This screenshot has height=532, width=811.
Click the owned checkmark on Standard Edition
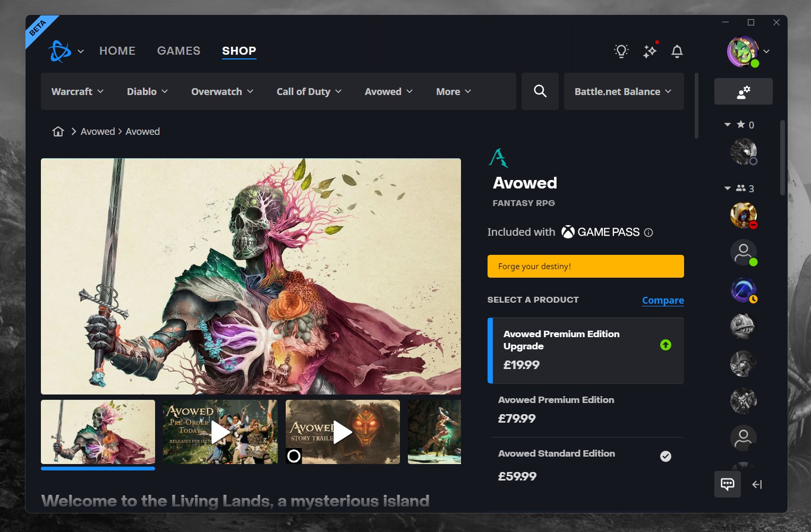click(x=665, y=456)
